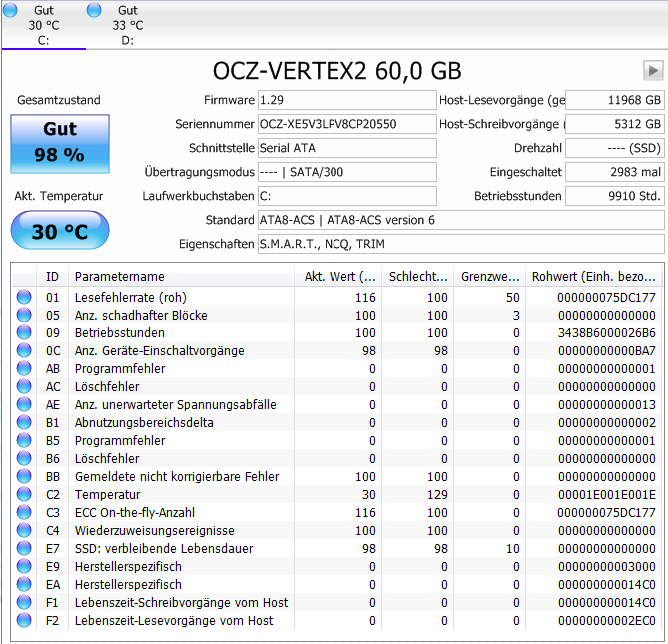The image size is (668, 644).
Task: Click the blue status icon for C: drive
Action: coord(10,10)
